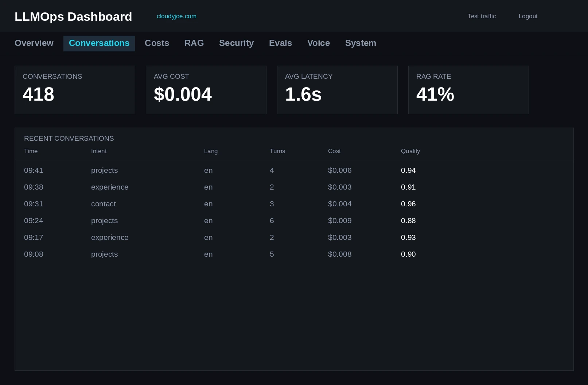Image resolution: width=588 pixels, height=385 pixels.
Task: Click the 0.96 quality score
Action: [408, 204]
